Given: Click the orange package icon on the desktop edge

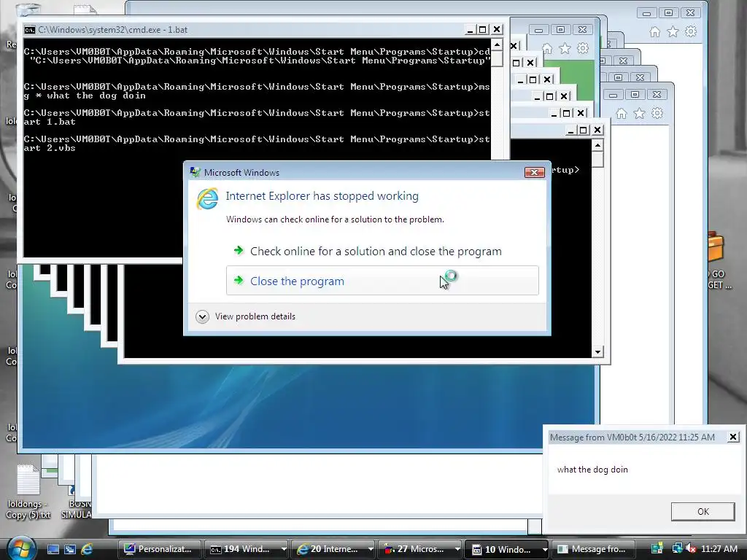Looking at the screenshot, I should pyautogui.click(x=716, y=246).
